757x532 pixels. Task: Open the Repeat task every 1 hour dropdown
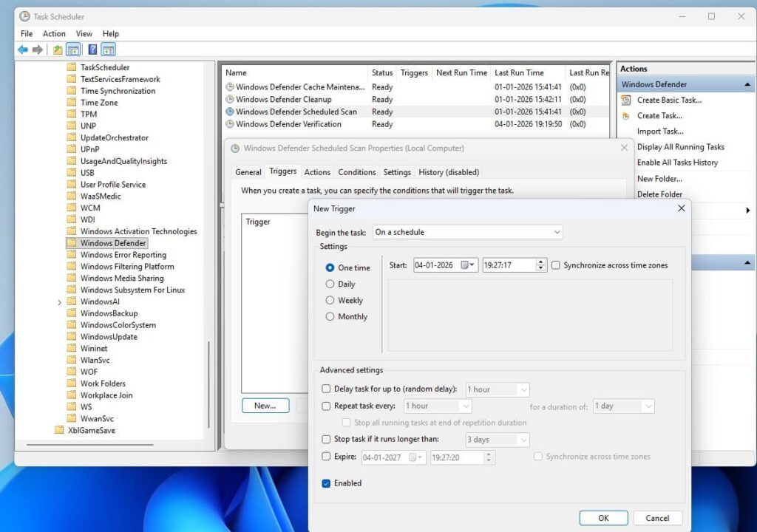coord(438,406)
